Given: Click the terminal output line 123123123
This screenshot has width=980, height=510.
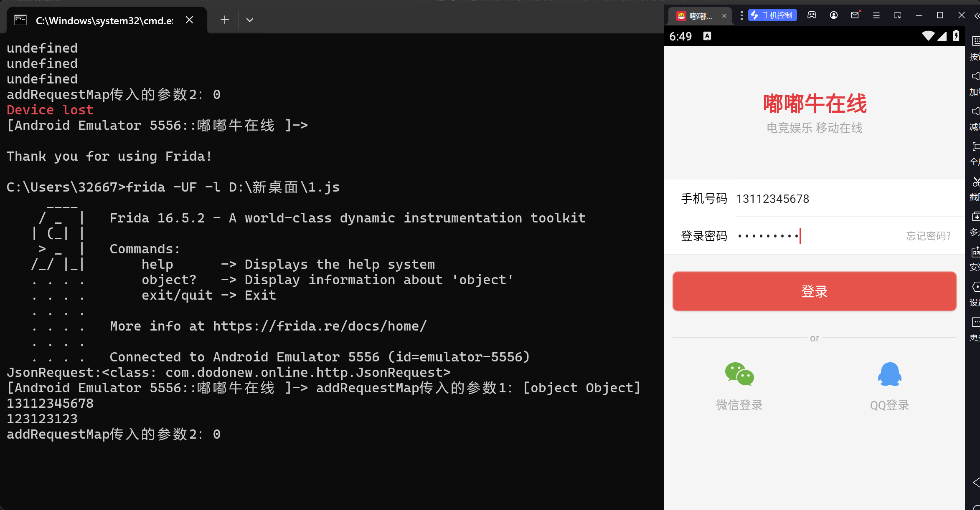Looking at the screenshot, I should pyautogui.click(x=42, y=419).
